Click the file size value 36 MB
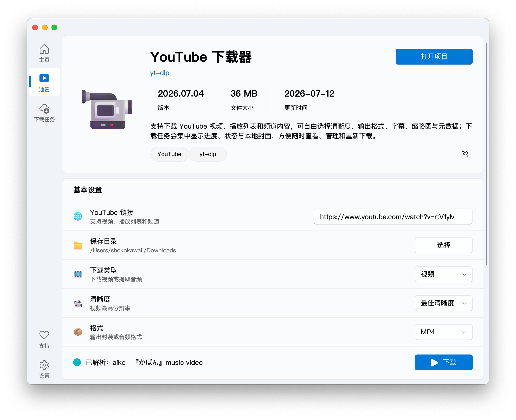This screenshot has width=516, height=420. 244,94
